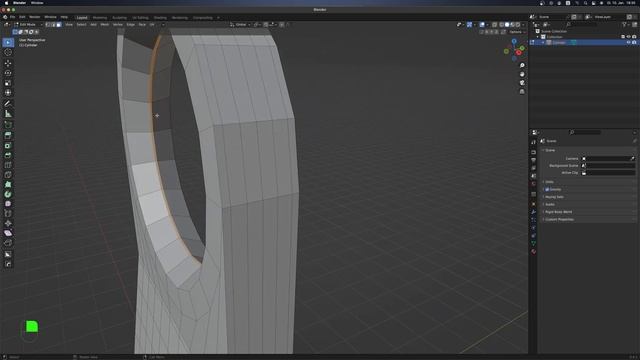The height and width of the screenshot is (360, 640).
Task: Open the Mesh menu in viewport header
Action: click(104, 24)
